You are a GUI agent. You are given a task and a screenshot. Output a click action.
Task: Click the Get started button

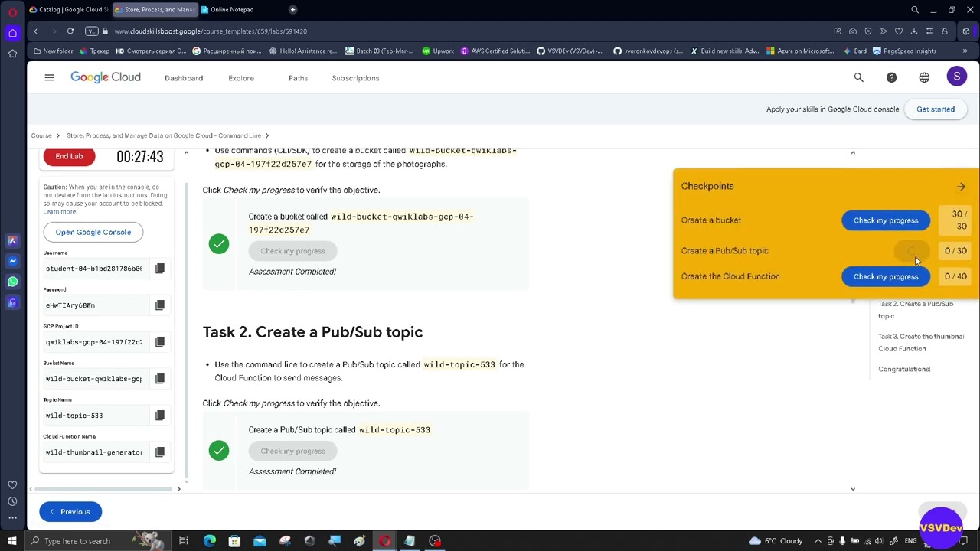click(x=936, y=109)
